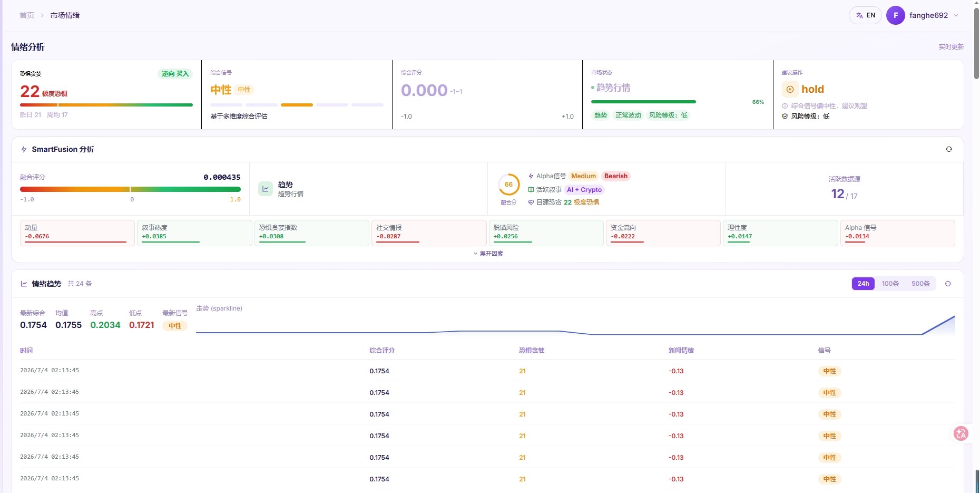Click the hold recommendation icon
The height and width of the screenshot is (493, 980).
click(x=790, y=89)
